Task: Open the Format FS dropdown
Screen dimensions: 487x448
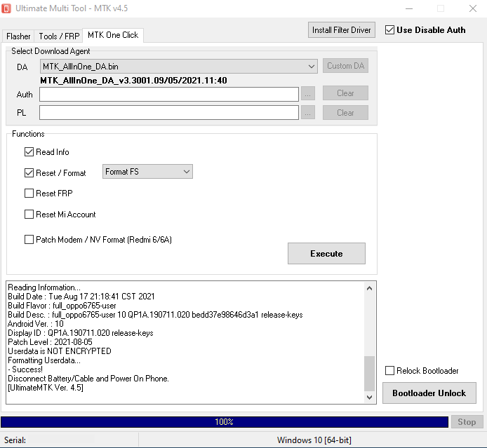Action: point(147,172)
